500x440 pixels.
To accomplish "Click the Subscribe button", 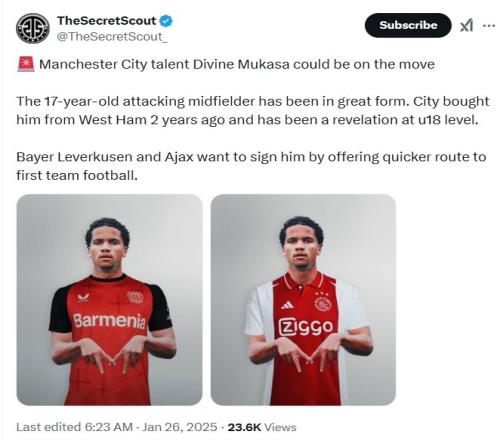I will pos(408,25).
